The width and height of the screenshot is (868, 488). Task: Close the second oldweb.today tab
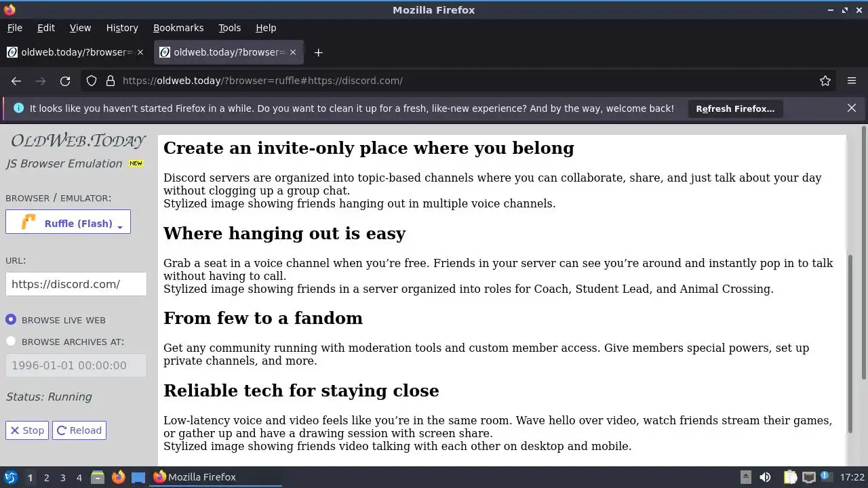coord(293,52)
